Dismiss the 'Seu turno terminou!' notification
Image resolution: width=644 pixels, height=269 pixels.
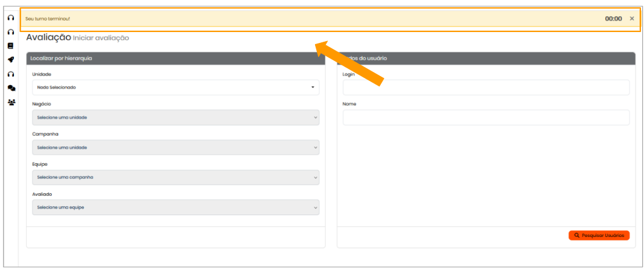(632, 19)
